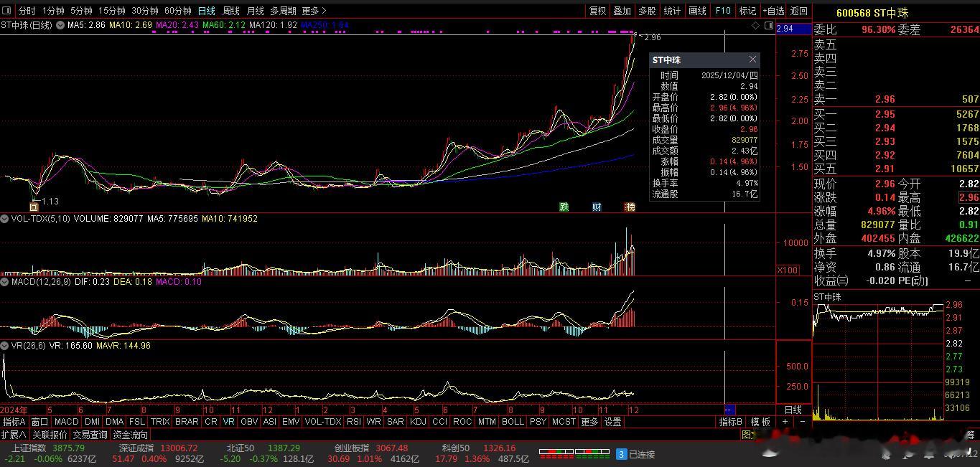
Task: Zoom in the chart with the + button
Action: point(785,422)
